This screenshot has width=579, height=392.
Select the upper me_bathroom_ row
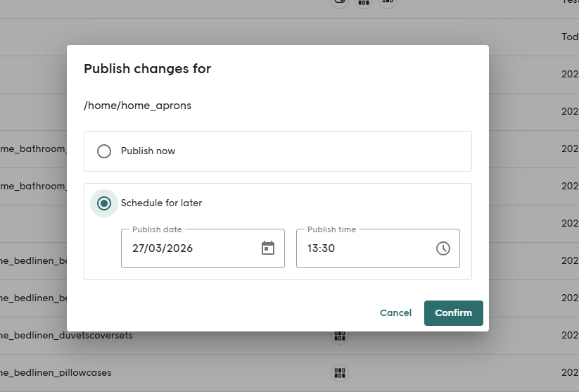click(33, 149)
